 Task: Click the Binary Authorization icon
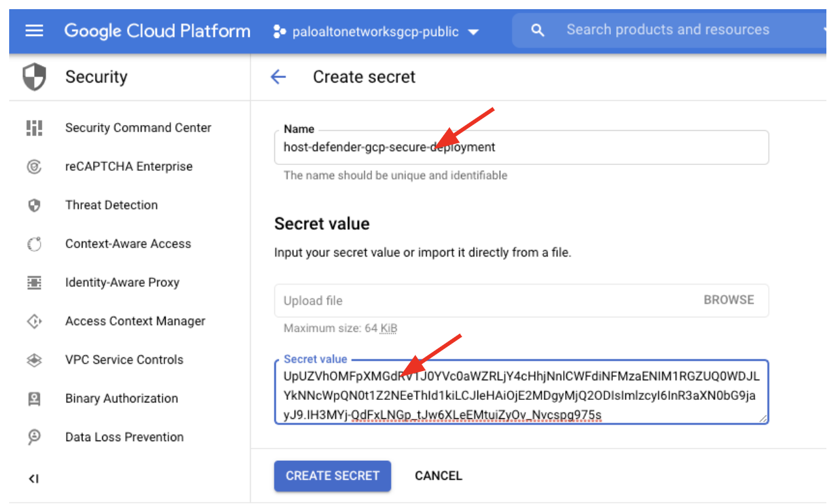(34, 399)
